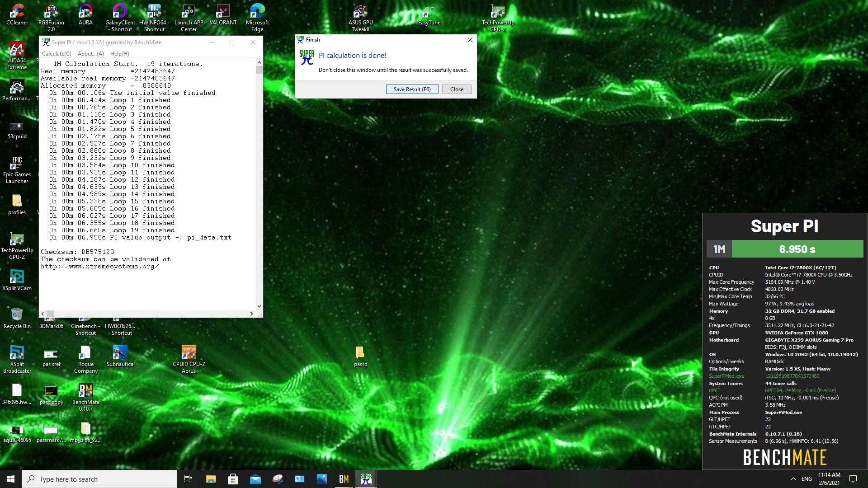Open File Explorer from the taskbar
This screenshot has height=488, width=868.
click(211, 479)
